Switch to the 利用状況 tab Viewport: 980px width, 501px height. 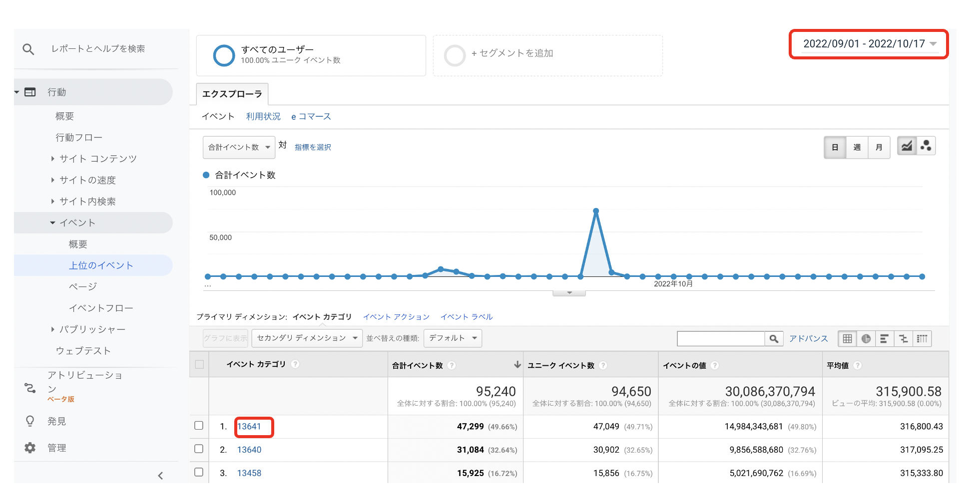(263, 116)
